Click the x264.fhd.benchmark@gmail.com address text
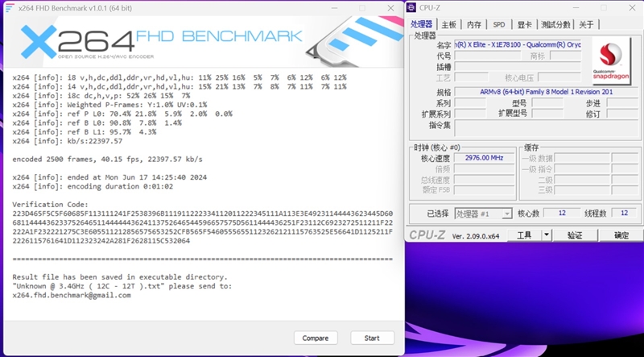 click(x=72, y=295)
